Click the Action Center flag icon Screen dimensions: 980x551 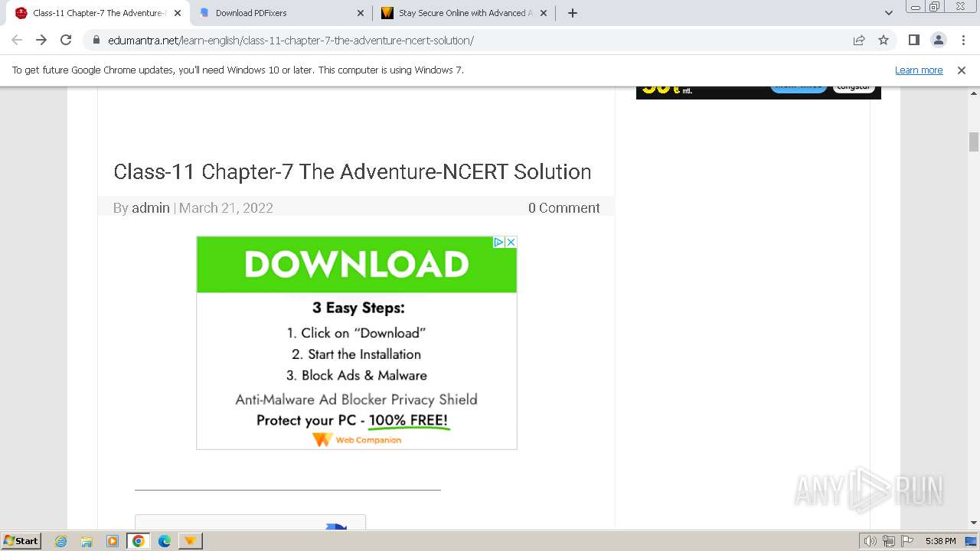point(906,541)
